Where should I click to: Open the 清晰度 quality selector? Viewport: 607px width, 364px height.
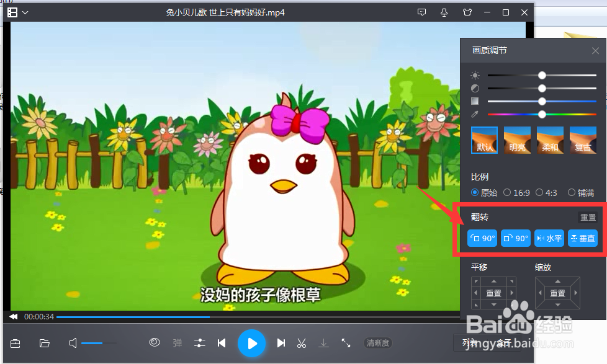click(378, 343)
